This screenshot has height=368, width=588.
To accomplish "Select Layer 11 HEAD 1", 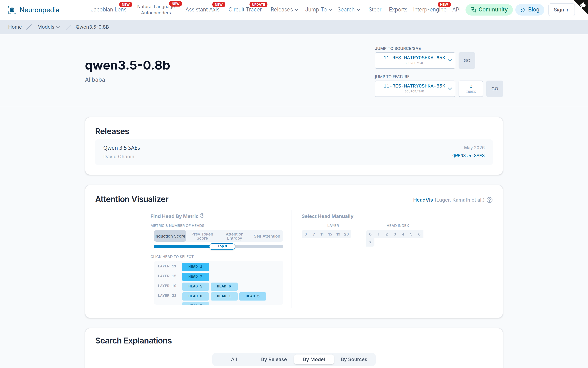I will (x=195, y=267).
